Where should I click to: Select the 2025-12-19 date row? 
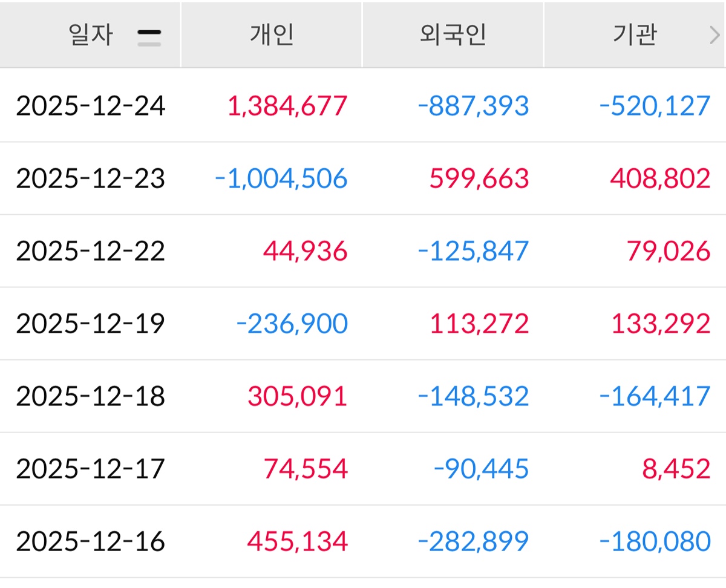tap(90, 324)
